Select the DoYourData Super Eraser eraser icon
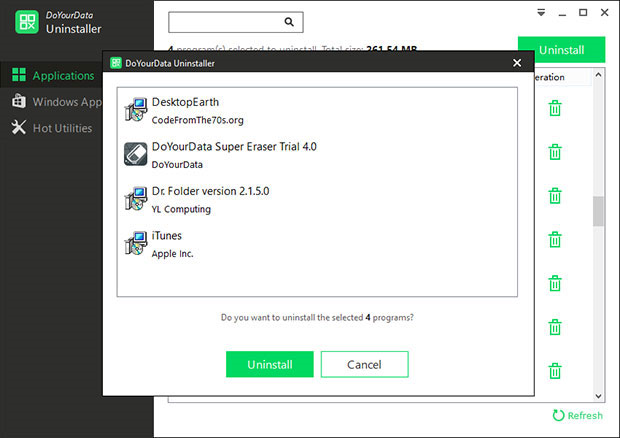The height and width of the screenshot is (438, 620). pos(135,154)
